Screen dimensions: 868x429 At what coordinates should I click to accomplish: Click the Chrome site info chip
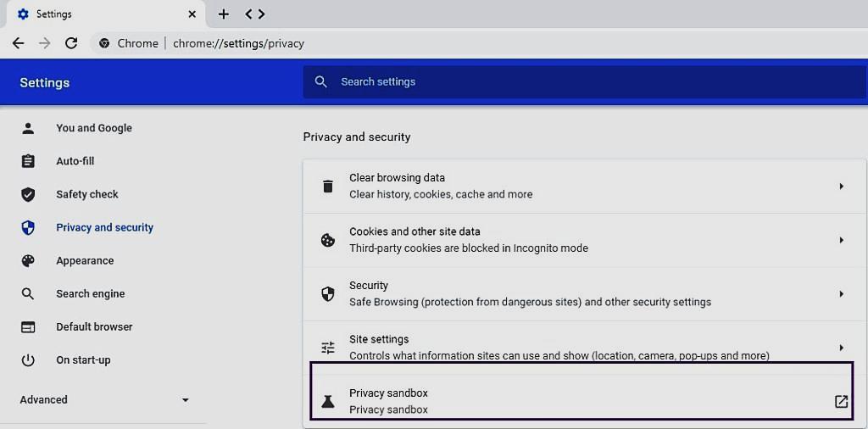coord(129,43)
